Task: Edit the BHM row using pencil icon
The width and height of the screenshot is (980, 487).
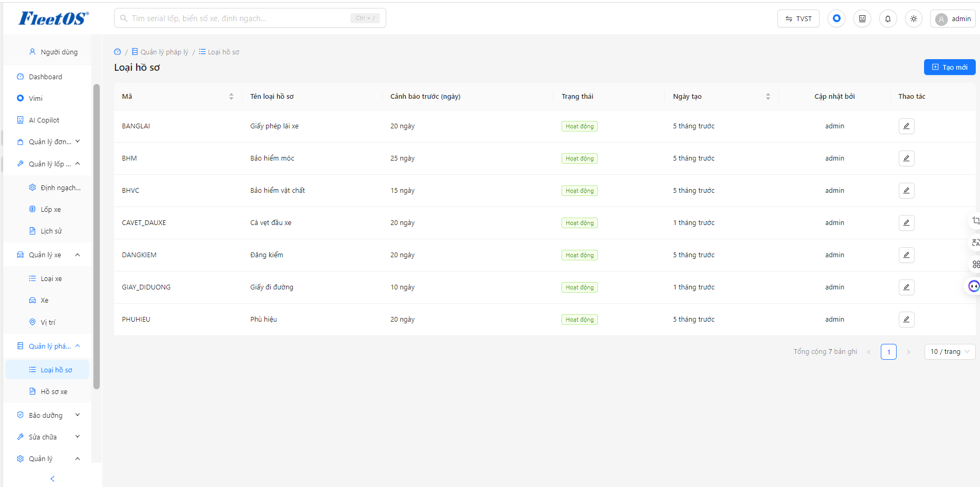Action: [x=906, y=158]
